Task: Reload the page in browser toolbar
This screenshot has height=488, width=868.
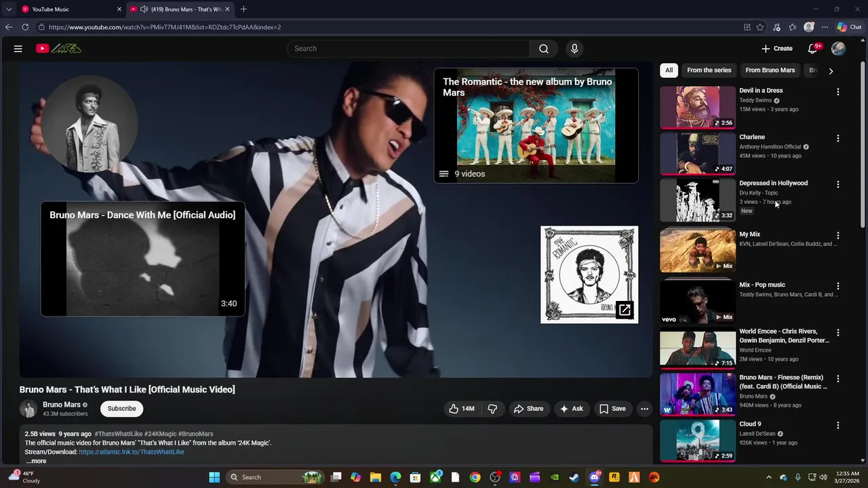Action: click(x=25, y=27)
